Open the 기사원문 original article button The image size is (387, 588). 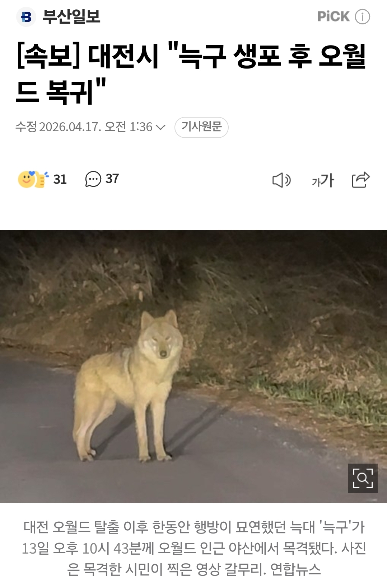pos(201,127)
